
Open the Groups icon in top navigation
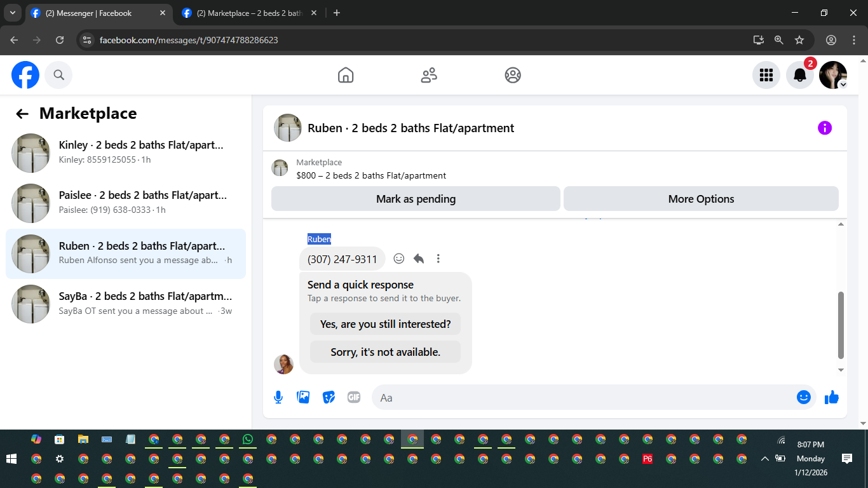click(x=513, y=75)
